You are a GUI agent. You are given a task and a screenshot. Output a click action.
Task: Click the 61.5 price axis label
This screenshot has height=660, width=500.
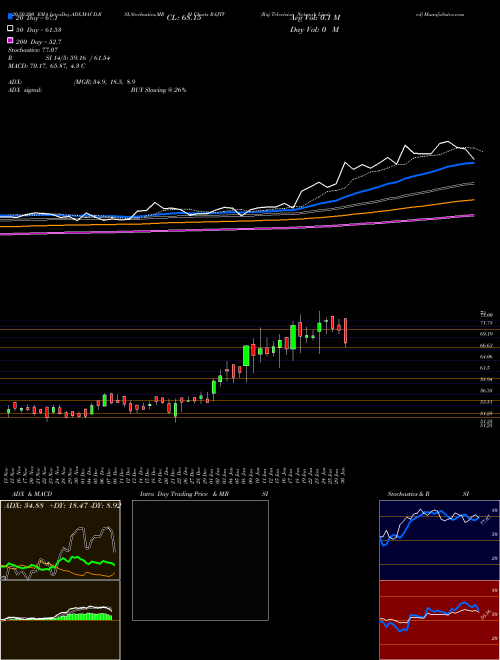(485, 368)
